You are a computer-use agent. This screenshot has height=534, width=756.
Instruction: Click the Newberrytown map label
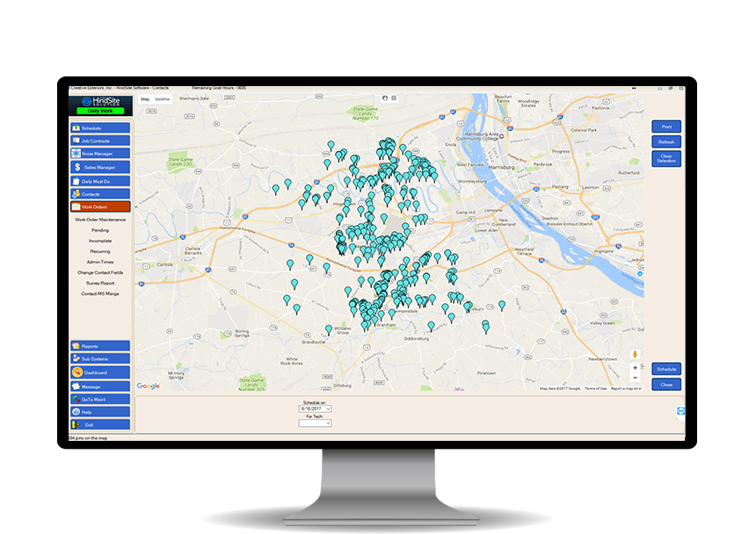tap(603, 359)
